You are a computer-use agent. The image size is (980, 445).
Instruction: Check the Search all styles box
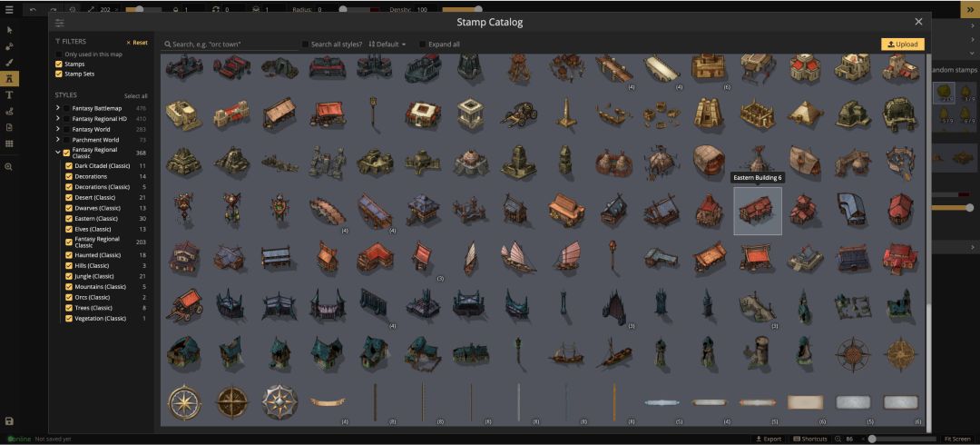[x=305, y=44]
